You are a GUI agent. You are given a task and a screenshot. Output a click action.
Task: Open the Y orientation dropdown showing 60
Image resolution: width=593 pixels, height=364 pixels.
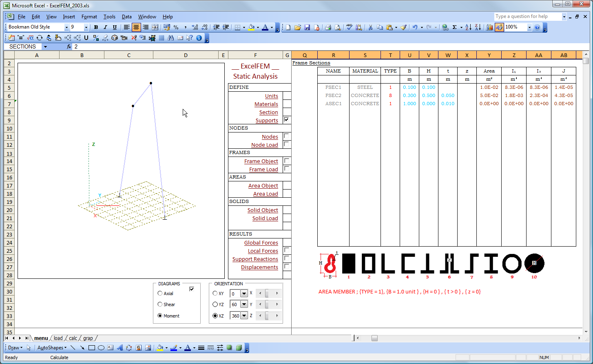tap(244, 304)
